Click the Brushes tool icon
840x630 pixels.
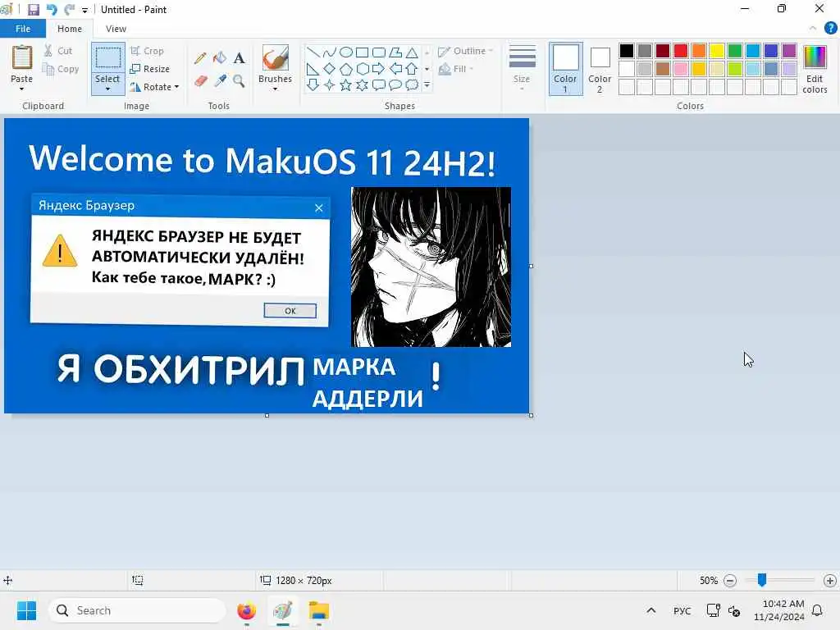coord(276,57)
